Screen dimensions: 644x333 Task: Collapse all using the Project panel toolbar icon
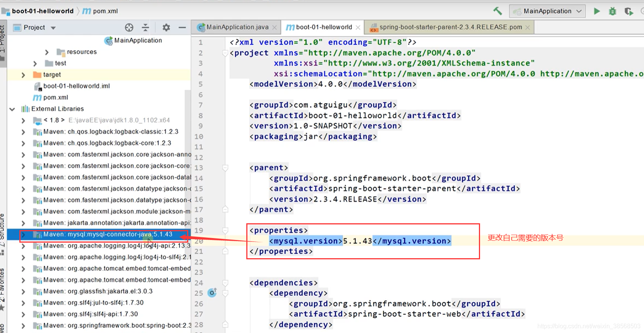coord(145,27)
